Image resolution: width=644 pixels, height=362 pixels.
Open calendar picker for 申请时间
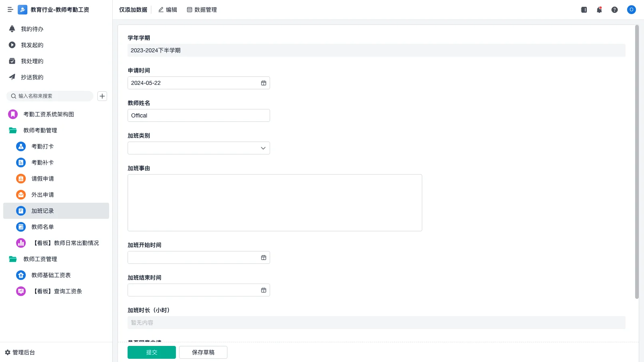click(x=264, y=83)
